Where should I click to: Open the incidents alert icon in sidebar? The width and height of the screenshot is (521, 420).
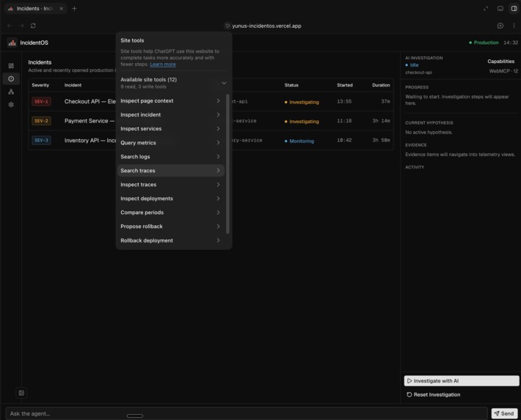11,78
